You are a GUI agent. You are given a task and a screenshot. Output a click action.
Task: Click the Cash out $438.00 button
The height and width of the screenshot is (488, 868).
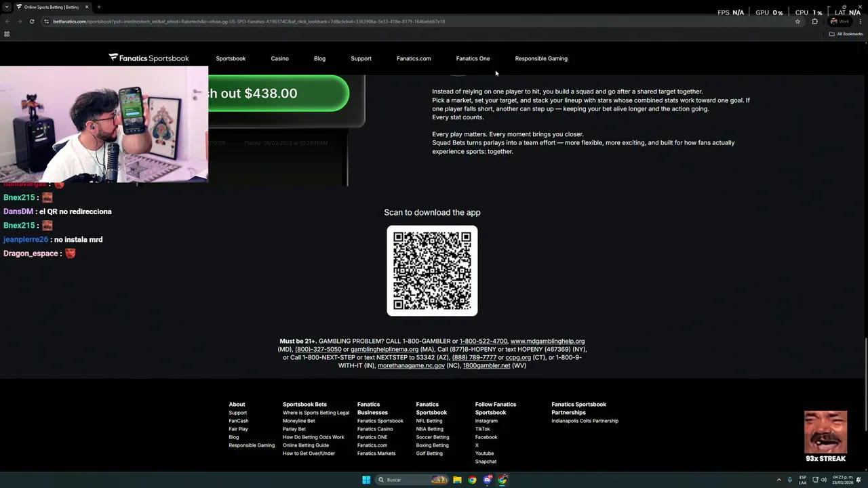click(x=279, y=94)
